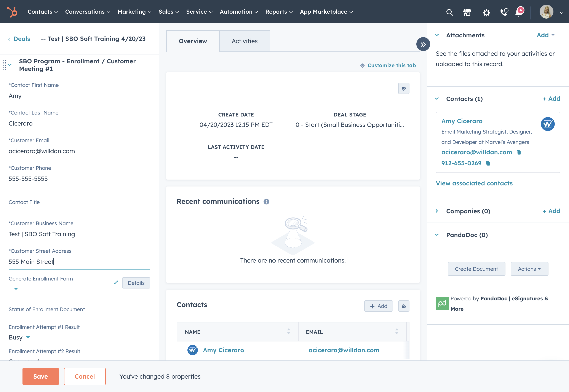Click the HubSpot sprocket logo
Image resolution: width=569 pixels, height=392 pixels.
pyautogui.click(x=12, y=12)
